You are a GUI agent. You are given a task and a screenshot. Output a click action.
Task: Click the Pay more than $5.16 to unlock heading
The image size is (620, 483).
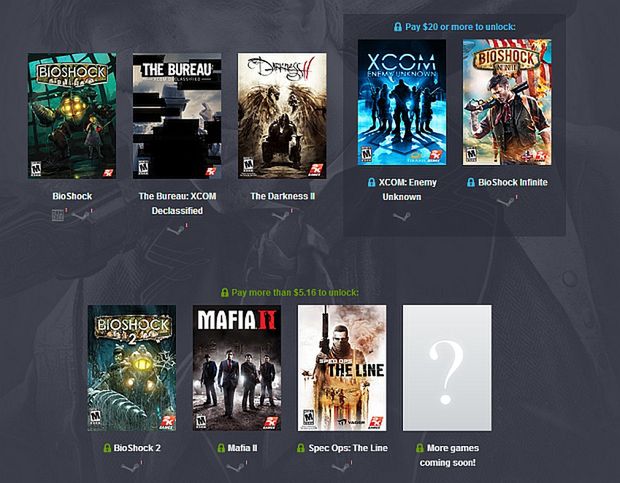tap(295, 292)
